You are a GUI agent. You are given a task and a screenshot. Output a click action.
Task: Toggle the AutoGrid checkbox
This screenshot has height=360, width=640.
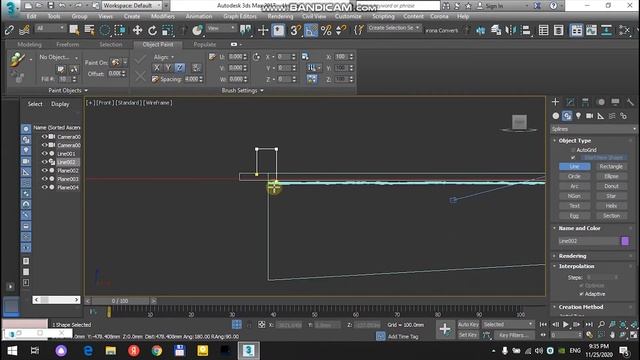tap(573, 150)
